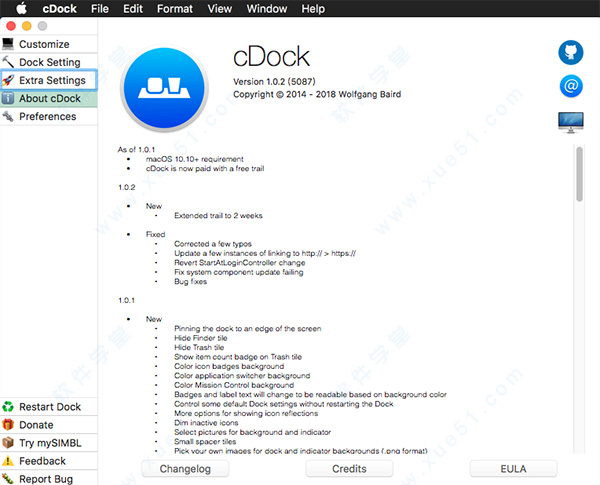Click Report Bug label
The height and width of the screenshot is (485, 600).
click(x=46, y=479)
